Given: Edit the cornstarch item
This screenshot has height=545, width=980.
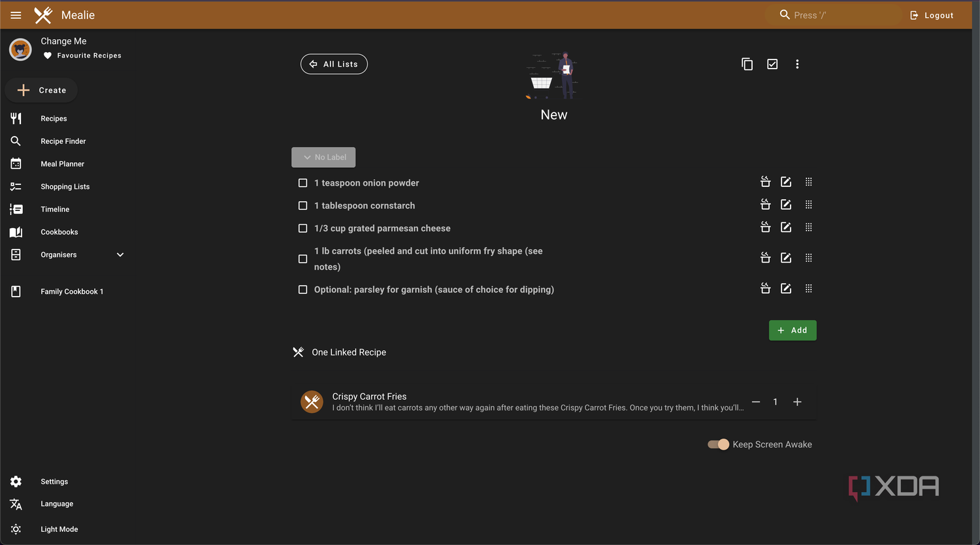Looking at the screenshot, I should pos(786,205).
